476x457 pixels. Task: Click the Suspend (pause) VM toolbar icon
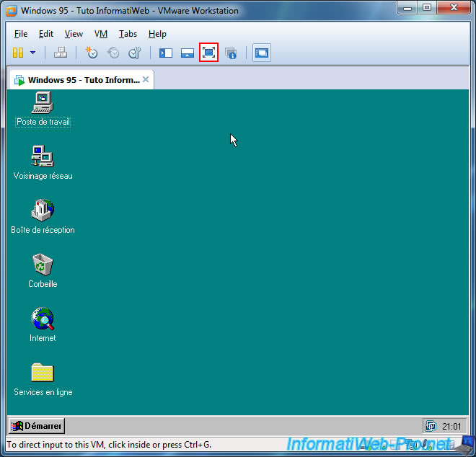tap(18, 53)
